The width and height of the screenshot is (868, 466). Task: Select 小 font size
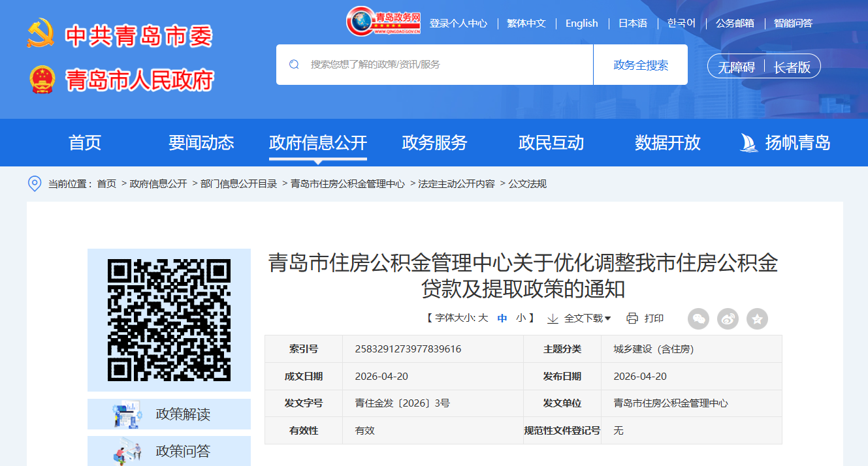pyautogui.click(x=521, y=318)
